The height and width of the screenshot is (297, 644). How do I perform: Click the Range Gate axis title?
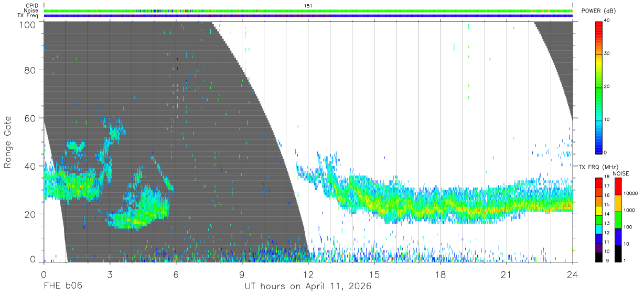point(8,142)
